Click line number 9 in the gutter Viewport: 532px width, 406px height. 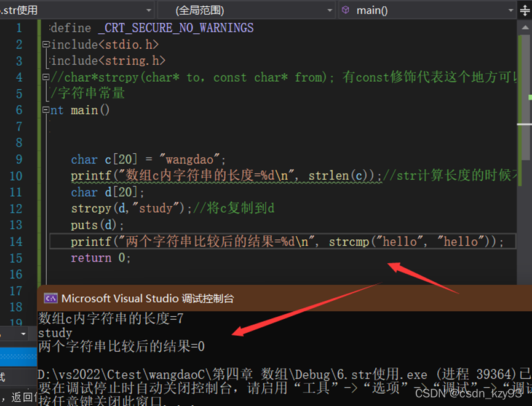tap(19, 159)
